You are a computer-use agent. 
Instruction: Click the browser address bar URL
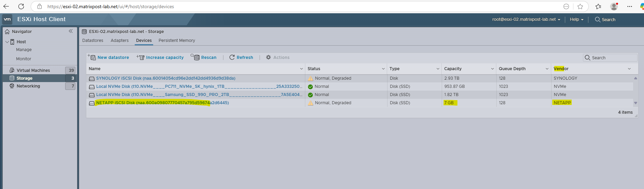point(111,6)
